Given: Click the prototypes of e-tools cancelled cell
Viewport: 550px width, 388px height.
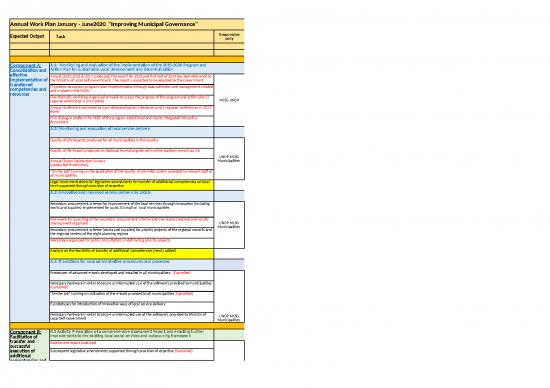Looking at the screenshot, I should click(x=132, y=275).
